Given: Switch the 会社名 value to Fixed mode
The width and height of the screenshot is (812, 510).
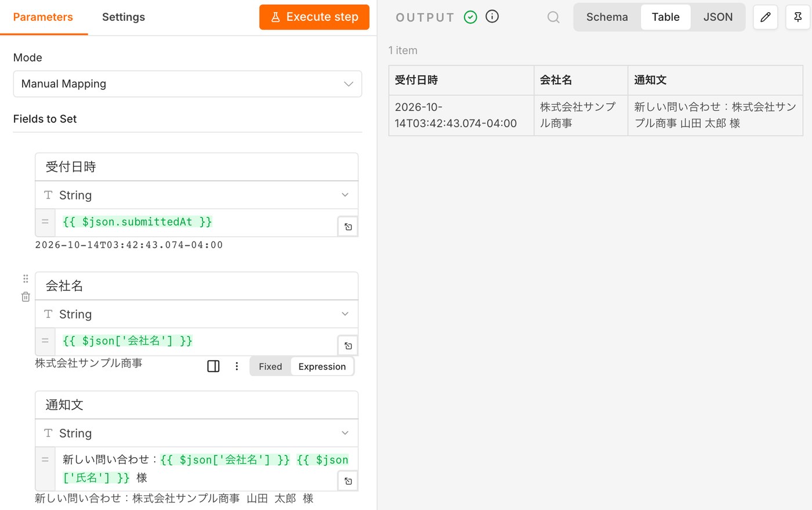Looking at the screenshot, I should [270, 366].
